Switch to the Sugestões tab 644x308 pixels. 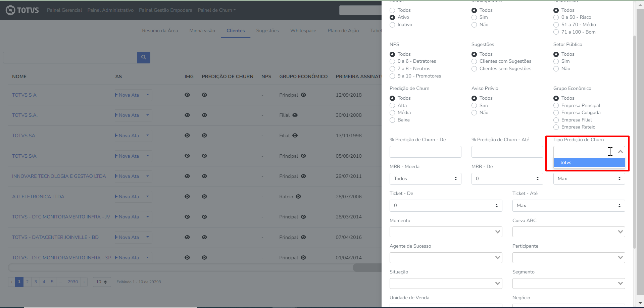tap(267, 31)
